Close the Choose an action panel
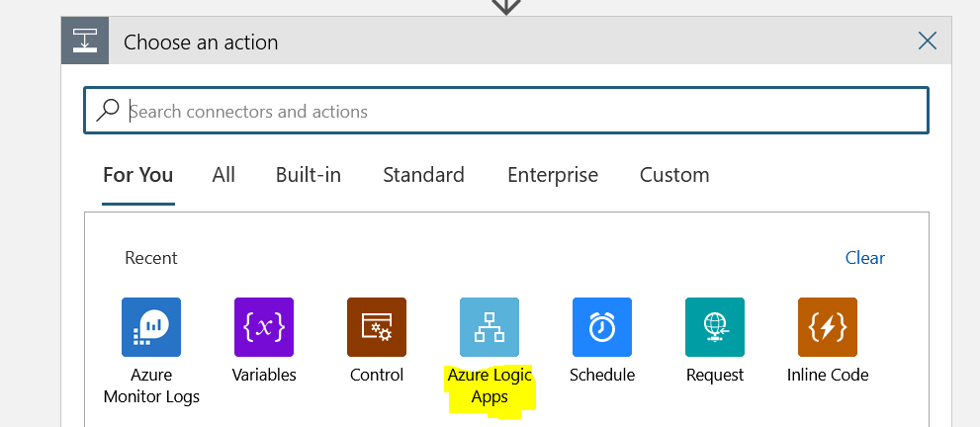Image resolution: width=980 pixels, height=427 pixels. pyautogui.click(x=928, y=42)
